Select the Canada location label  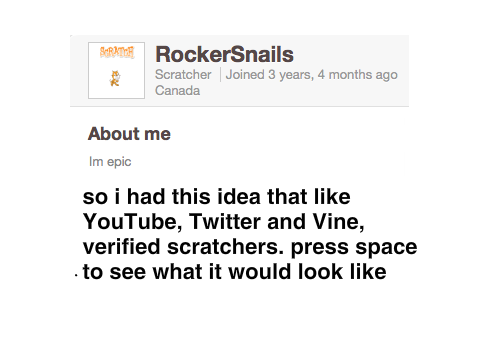click(x=177, y=91)
